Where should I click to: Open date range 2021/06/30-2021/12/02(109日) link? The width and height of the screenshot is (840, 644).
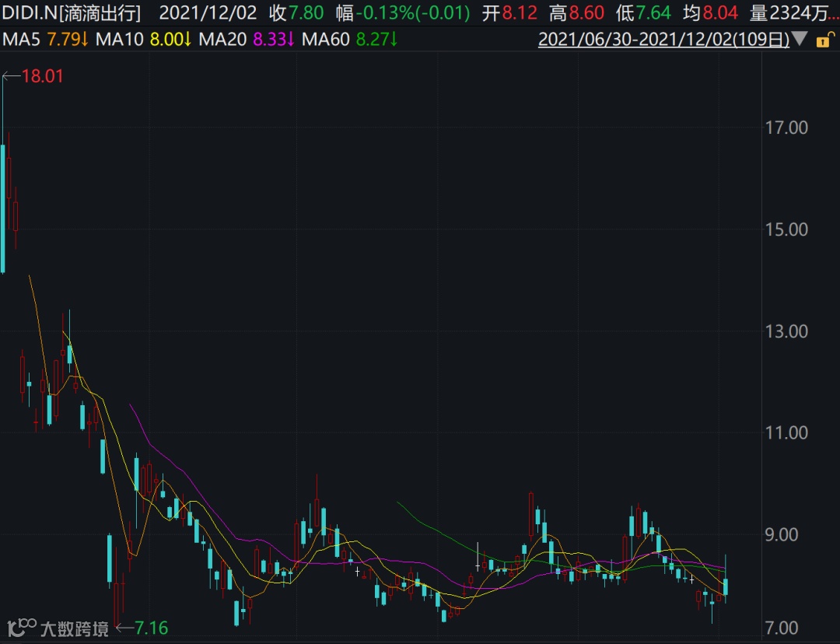pos(663,40)
